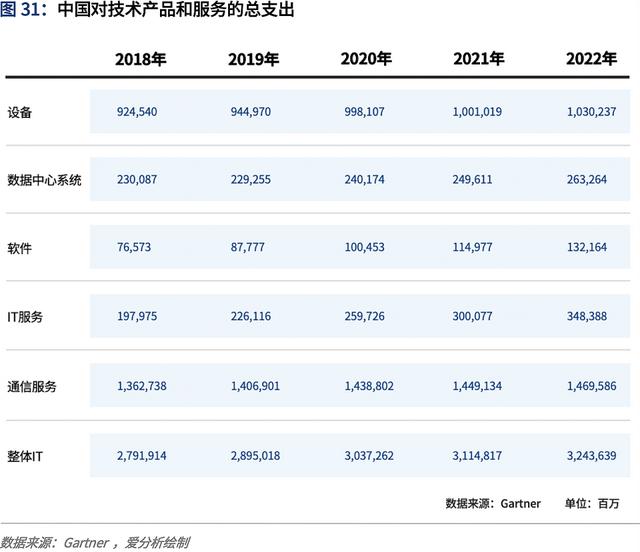
Task: Select the value 1,469,586
Action: point(591,386)
